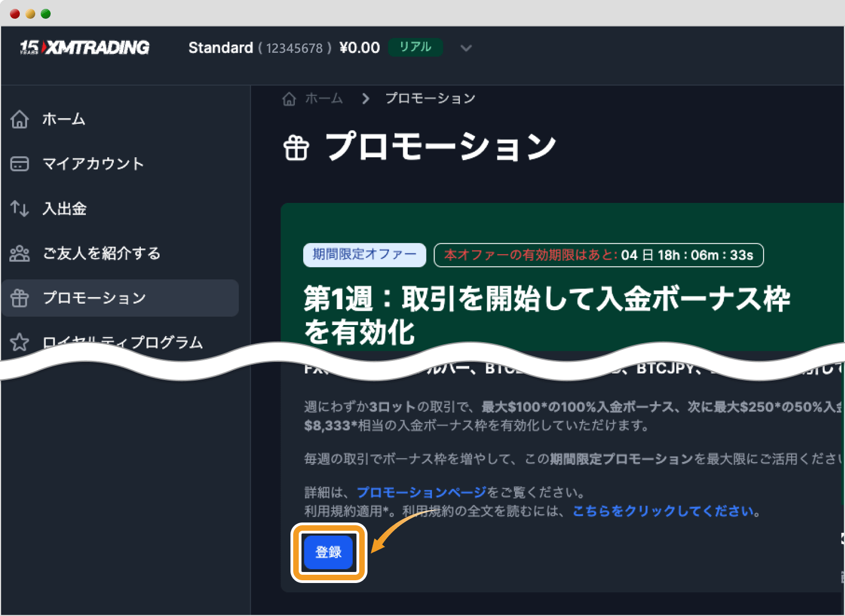Click the gift icon beside the プロモーション heading

click(296, 146)
